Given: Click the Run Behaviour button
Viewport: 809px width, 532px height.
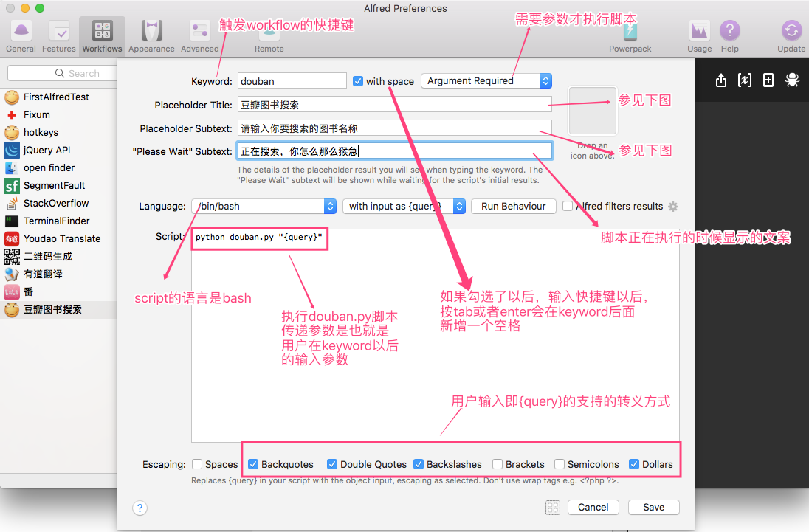Looking at the screenshot, I should pos(513,206).
